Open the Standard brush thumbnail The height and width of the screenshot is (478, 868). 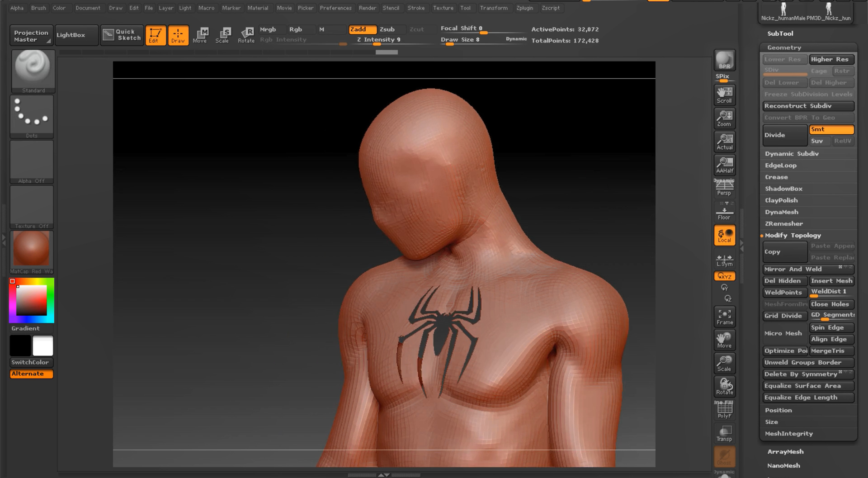pyautogui.click(x=33, y=71)
